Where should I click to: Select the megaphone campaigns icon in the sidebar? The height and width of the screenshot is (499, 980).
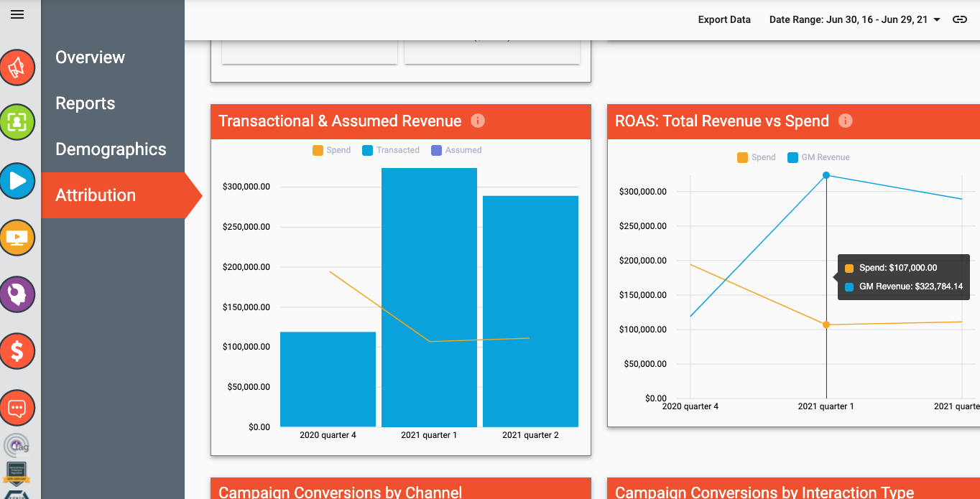click(17, 67)
